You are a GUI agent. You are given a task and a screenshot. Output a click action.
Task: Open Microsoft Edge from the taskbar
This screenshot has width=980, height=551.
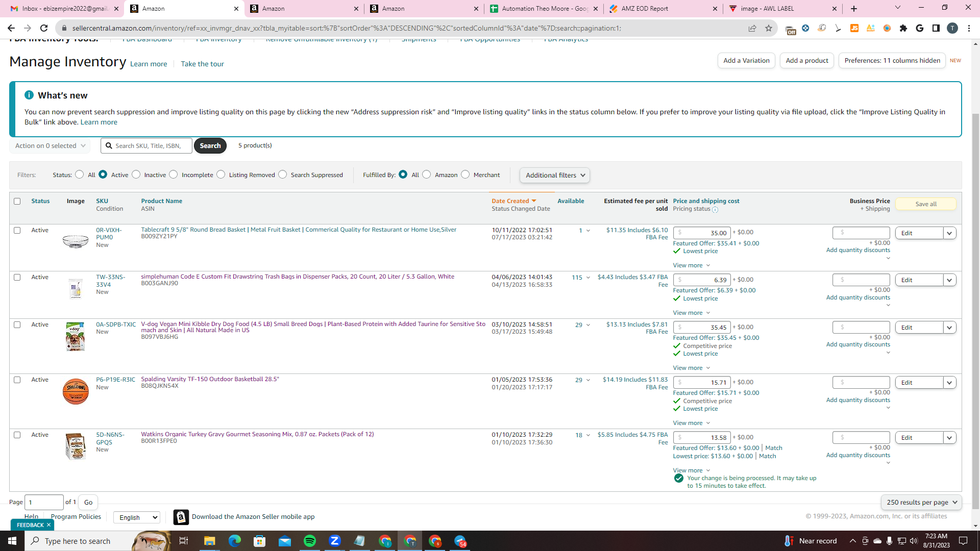click(235, 541)
